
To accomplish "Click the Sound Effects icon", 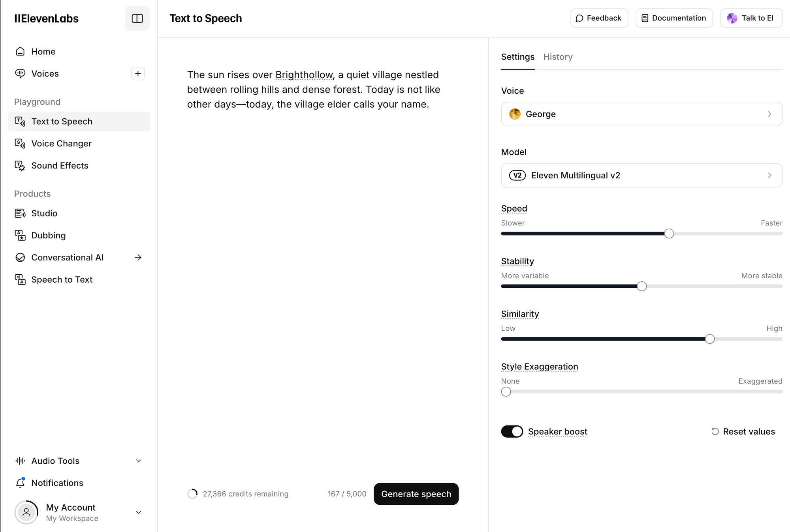I will click(20, 165).
